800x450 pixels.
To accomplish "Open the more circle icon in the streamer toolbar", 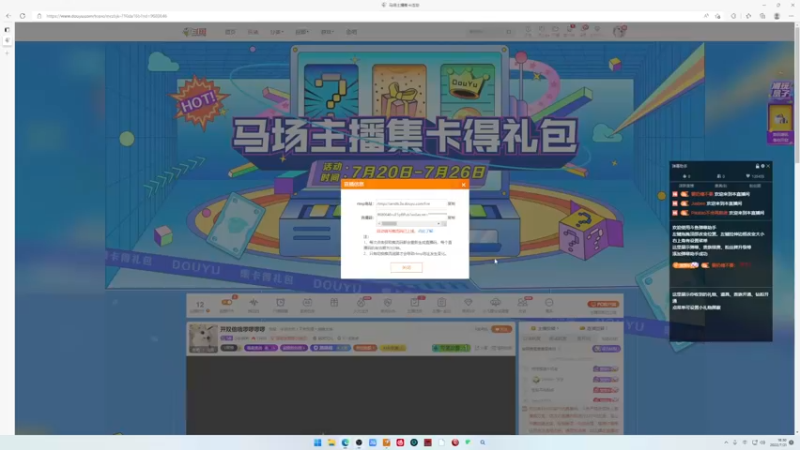I will click(x=549, y=303).
